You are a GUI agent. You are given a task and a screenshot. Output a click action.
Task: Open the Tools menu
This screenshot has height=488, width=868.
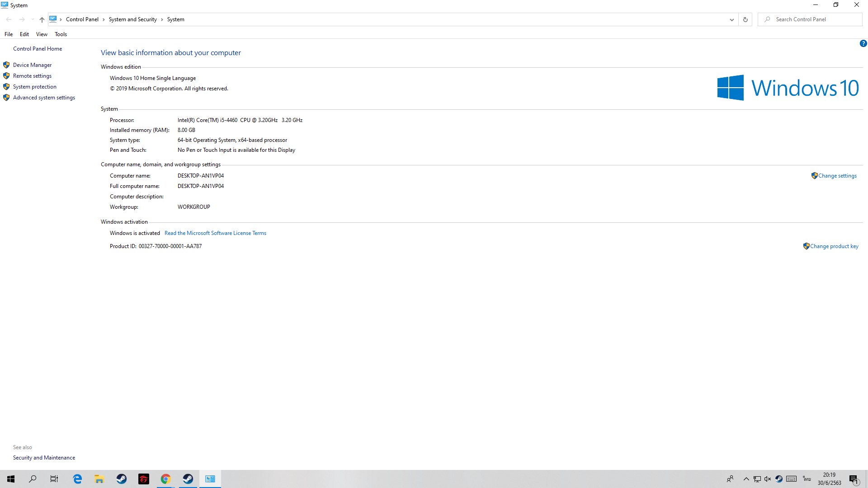pos(61,34)
